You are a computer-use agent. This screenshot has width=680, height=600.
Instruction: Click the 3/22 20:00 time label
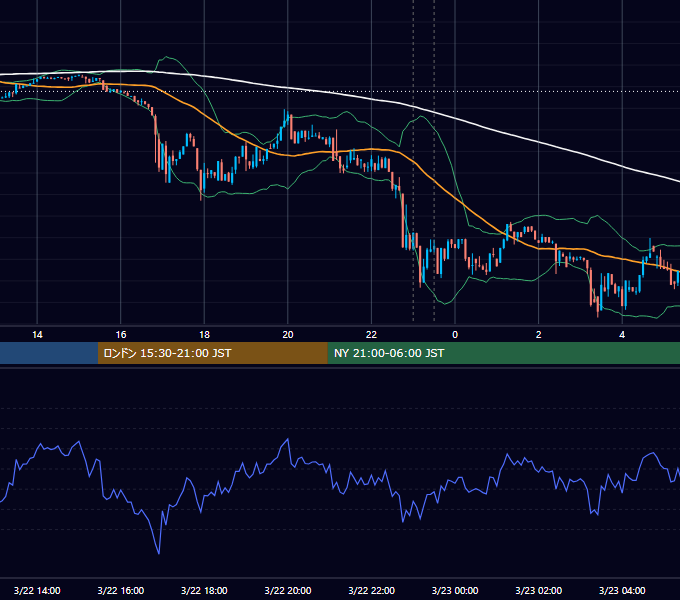tap(288, 590)
